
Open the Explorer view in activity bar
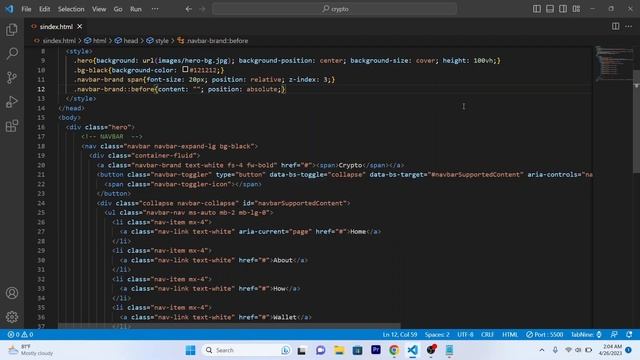point(12,29)
